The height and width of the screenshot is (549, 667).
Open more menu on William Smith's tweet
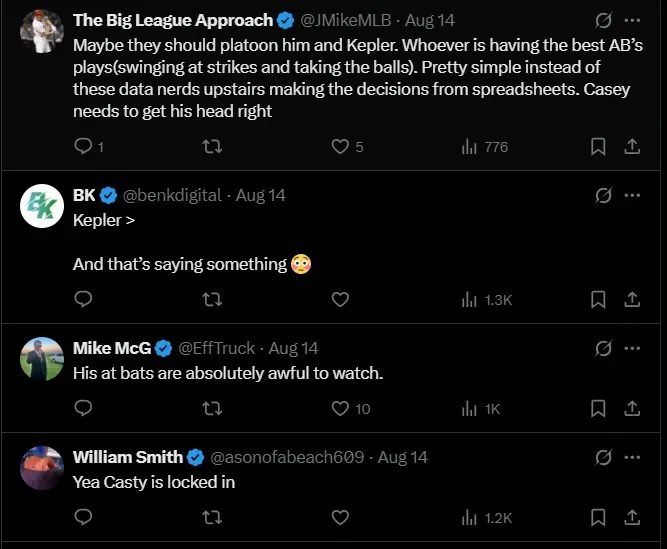(x=632, y=457)
